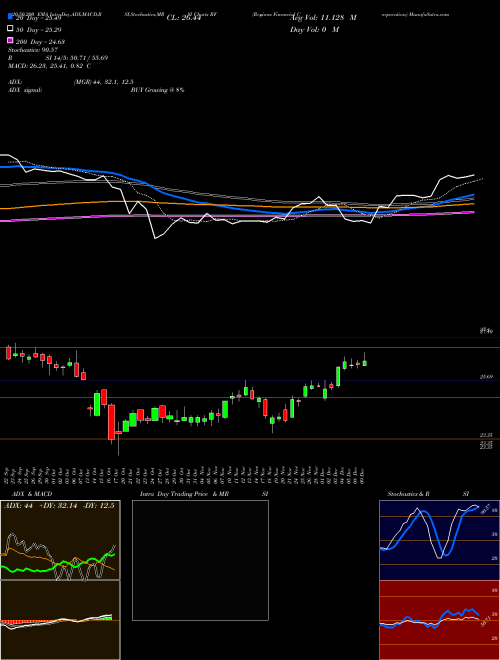Viewport: 500px width, 660px height.
Task: Click the RSI 14/5 value line
Action: 58,58
